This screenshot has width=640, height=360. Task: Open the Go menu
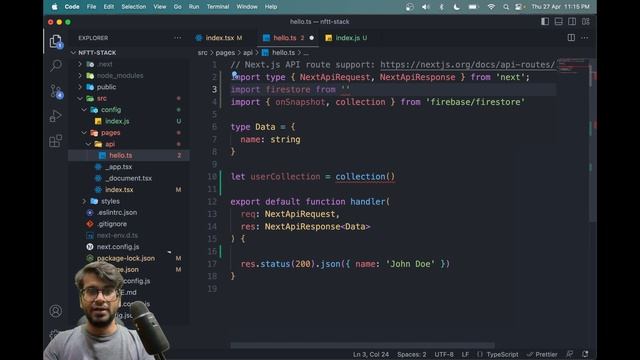coord(177,7)
